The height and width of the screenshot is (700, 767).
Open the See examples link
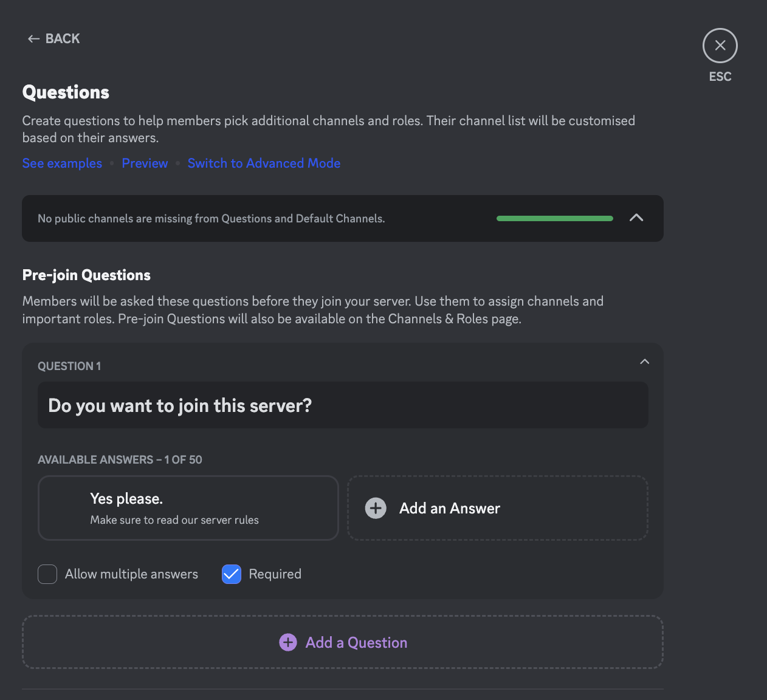(62, 163)
